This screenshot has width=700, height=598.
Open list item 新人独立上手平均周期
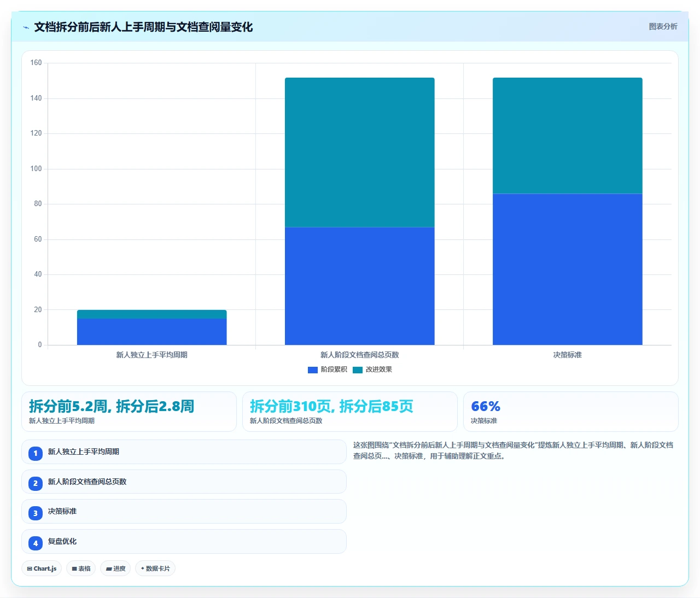click(x=184, y=452)
